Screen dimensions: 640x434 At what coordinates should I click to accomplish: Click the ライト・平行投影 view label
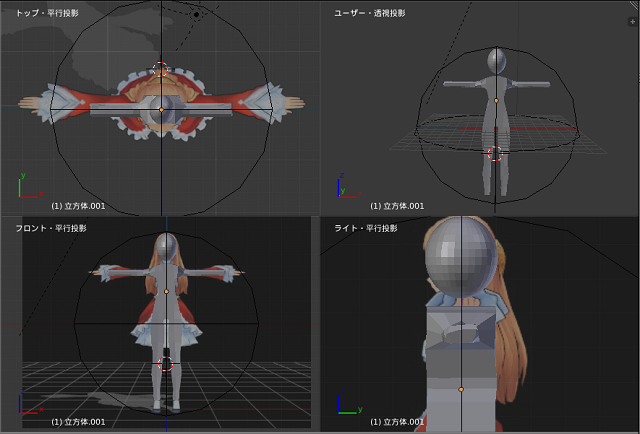pyautogui.click(x=366, y=228)
